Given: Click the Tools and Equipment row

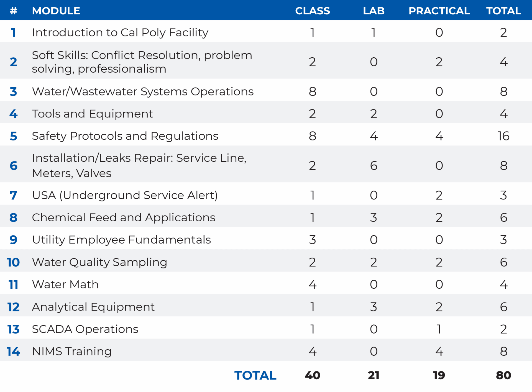Looking at the screenshot, I should coord(92,113).
